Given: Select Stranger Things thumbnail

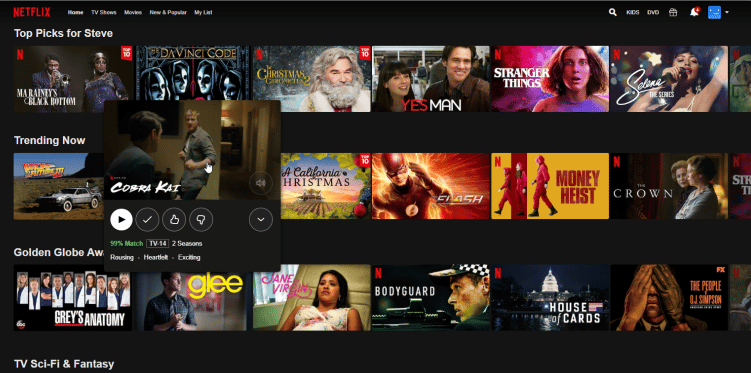Looking at the screenshot, I should click(550, 79).
